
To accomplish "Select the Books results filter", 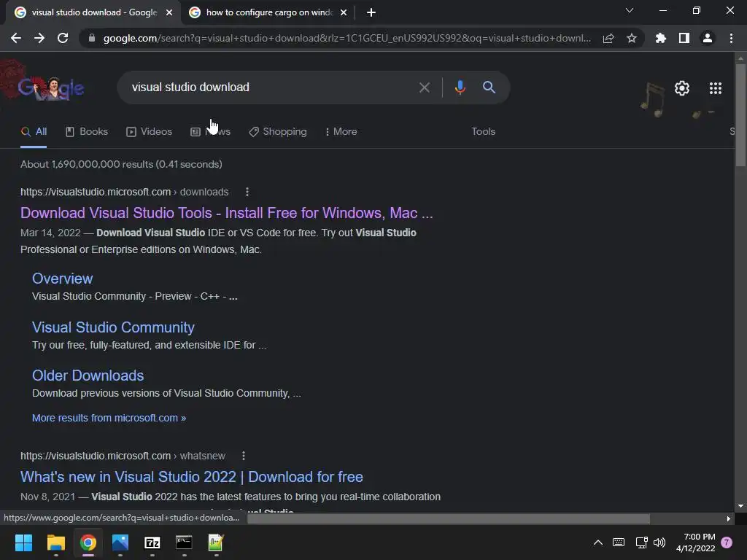I will click(x=87, y=132).
